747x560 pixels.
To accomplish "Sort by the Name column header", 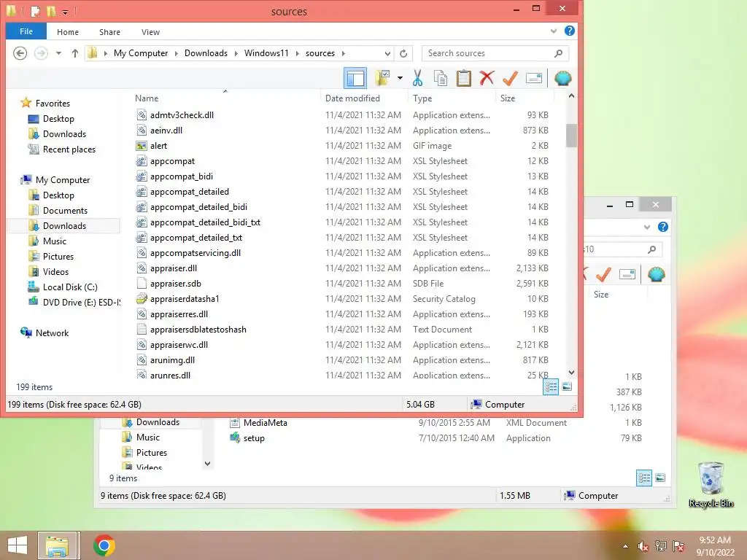I will 147,98.
